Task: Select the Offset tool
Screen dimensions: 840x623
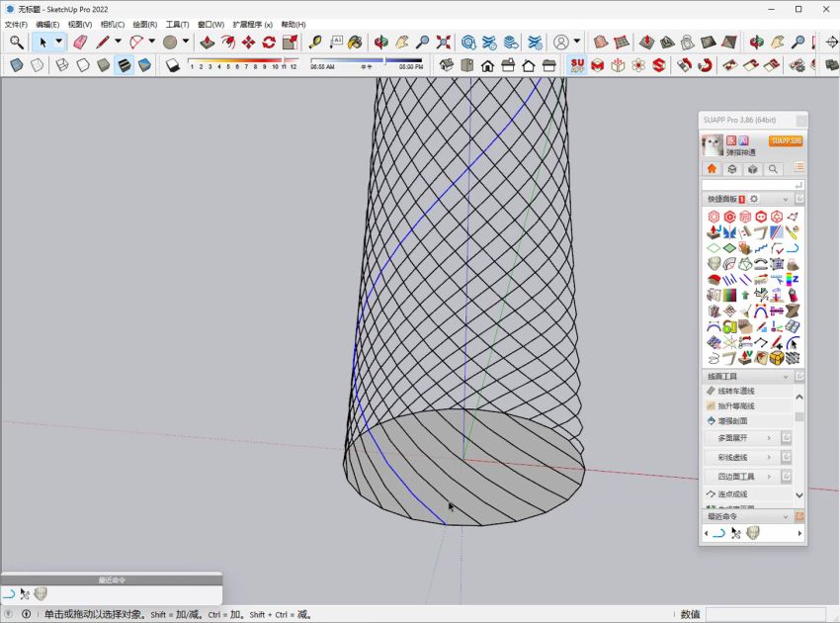Action: tap(227, 42)
